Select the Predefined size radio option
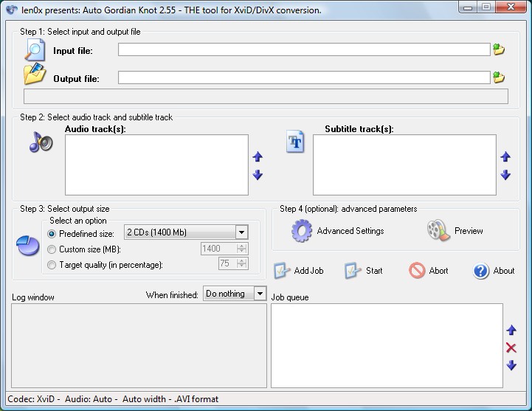532x411 pixels. pyautogui.click(x=52, y=234)
